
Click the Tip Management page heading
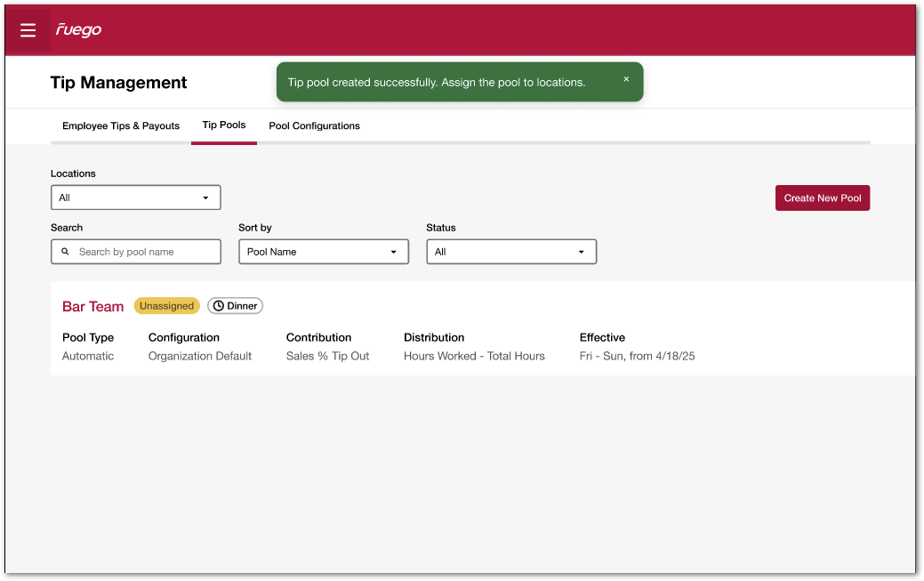118,83
